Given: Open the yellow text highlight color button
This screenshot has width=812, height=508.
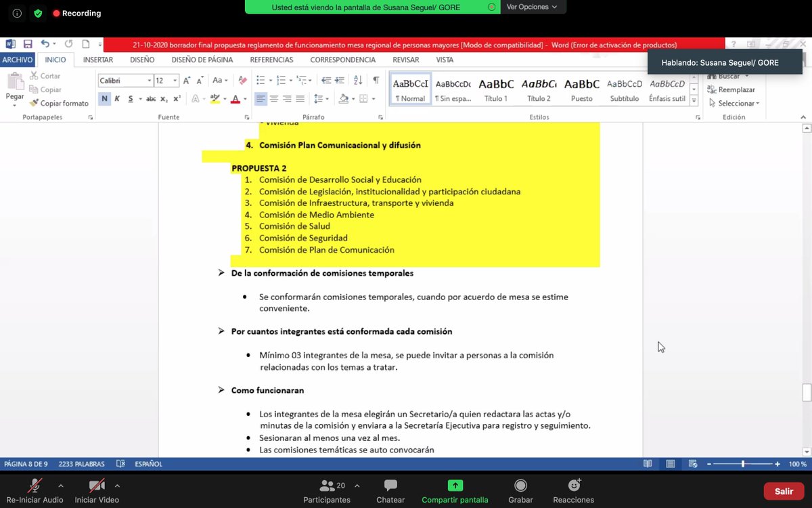Looking at the screenshot, I should click(x=215, y=99).
